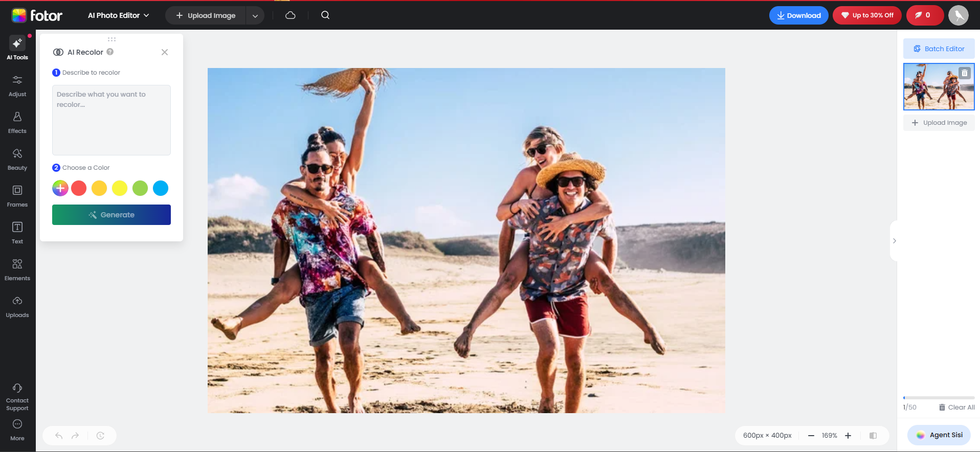The image size is (980, 452).
Task: Show AI Recolor help tooltip
Action: [110, 52]
